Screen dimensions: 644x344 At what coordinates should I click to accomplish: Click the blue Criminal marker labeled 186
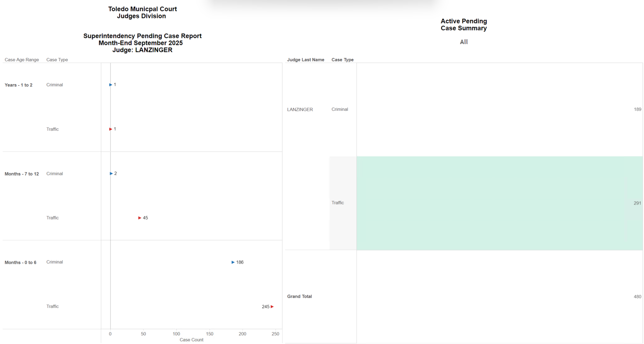(233, 262)
